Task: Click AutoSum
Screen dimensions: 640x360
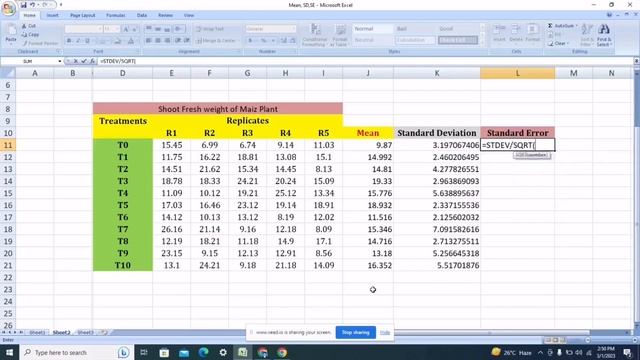Action: coord(563,26)
